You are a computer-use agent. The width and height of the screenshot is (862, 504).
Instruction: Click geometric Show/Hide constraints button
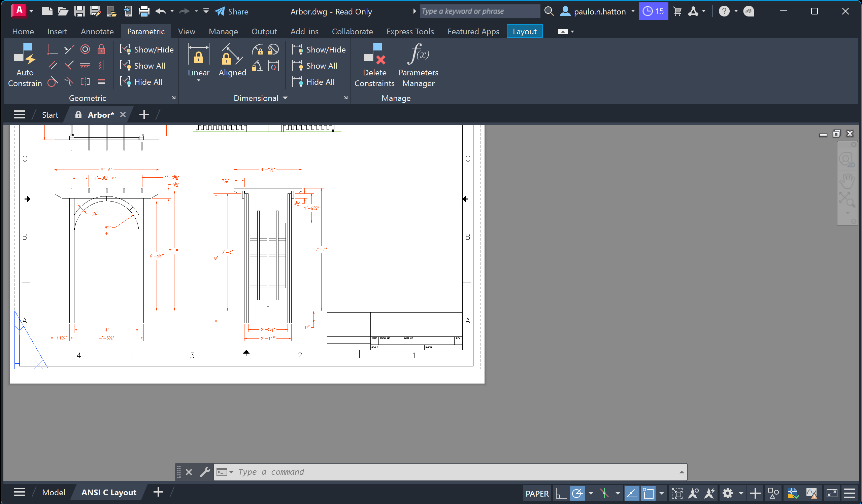point(147,49)
